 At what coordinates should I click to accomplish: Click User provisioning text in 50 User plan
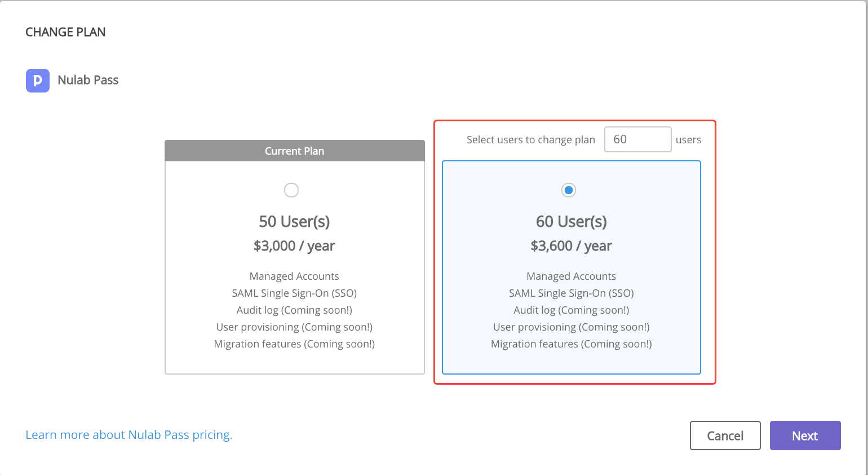[294, 327]
